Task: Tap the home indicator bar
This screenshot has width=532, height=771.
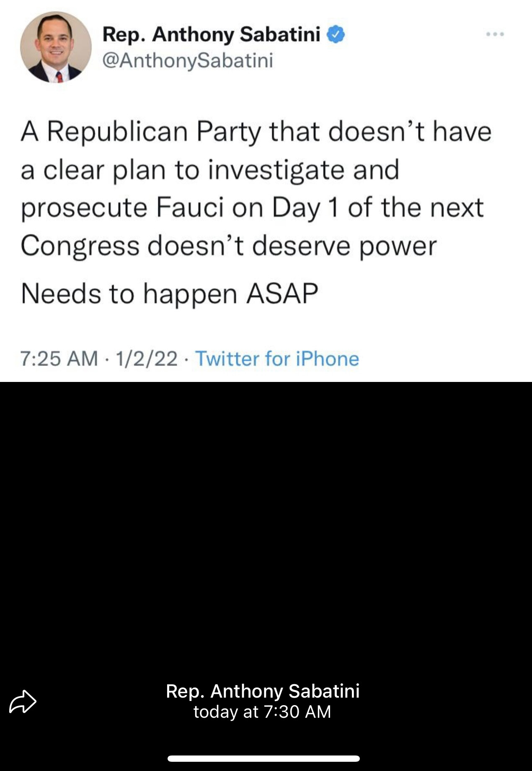Action: [263, 758]
